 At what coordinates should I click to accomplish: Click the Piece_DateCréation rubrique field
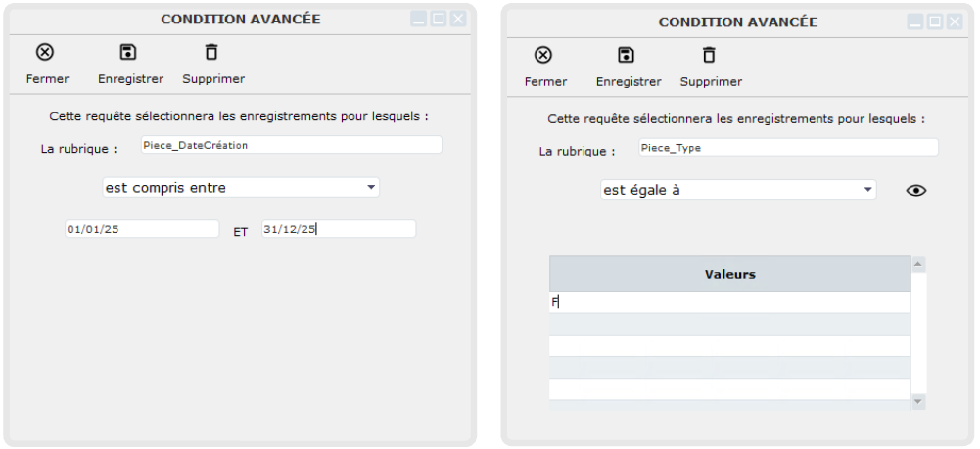click(290, 145)
